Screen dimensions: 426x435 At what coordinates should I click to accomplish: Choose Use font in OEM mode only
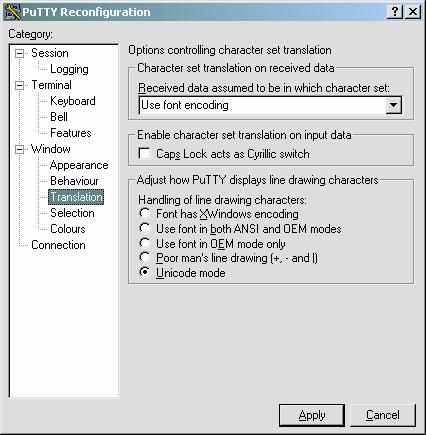pyautogui.click(x=145, y=243)
